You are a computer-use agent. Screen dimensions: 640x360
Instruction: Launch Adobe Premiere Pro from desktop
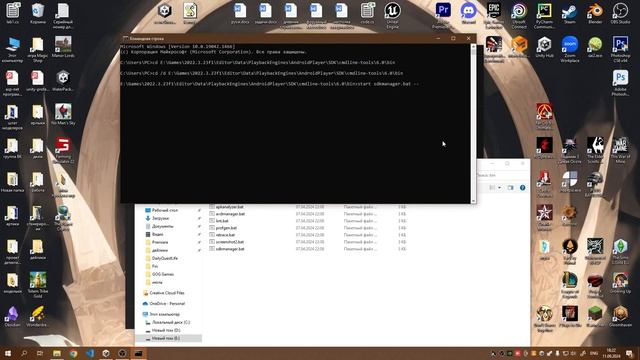tap(443, 16)
